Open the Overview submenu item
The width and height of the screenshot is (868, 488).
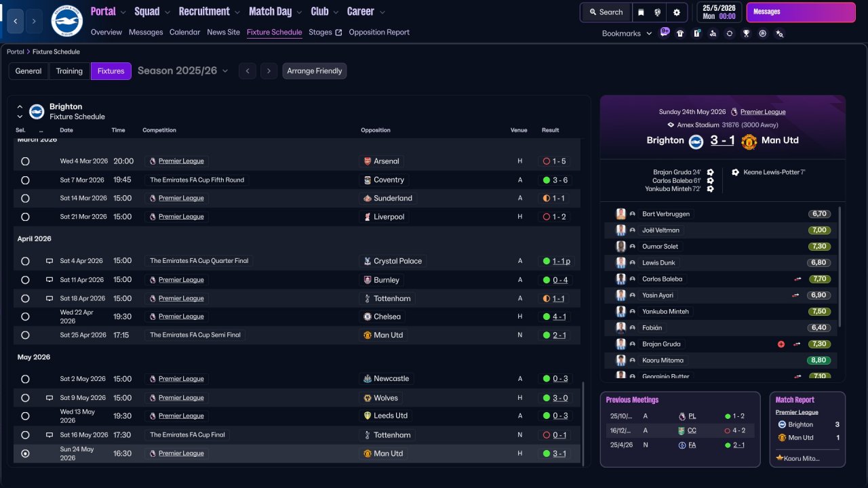[x=106, y=32]
